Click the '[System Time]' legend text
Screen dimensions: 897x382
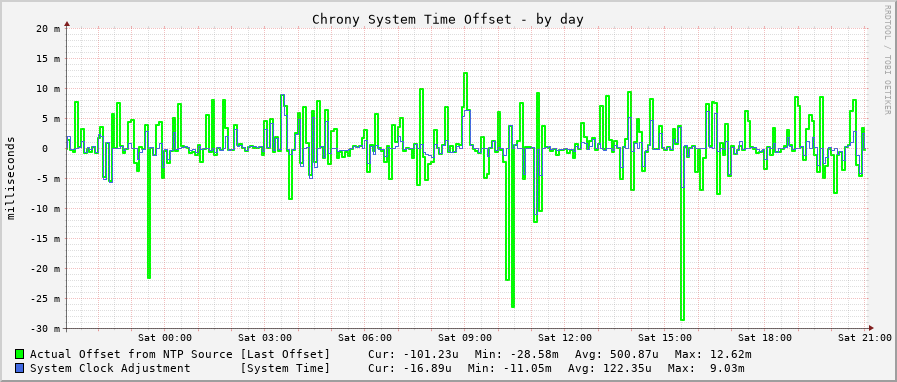click(x=285, y=368)
